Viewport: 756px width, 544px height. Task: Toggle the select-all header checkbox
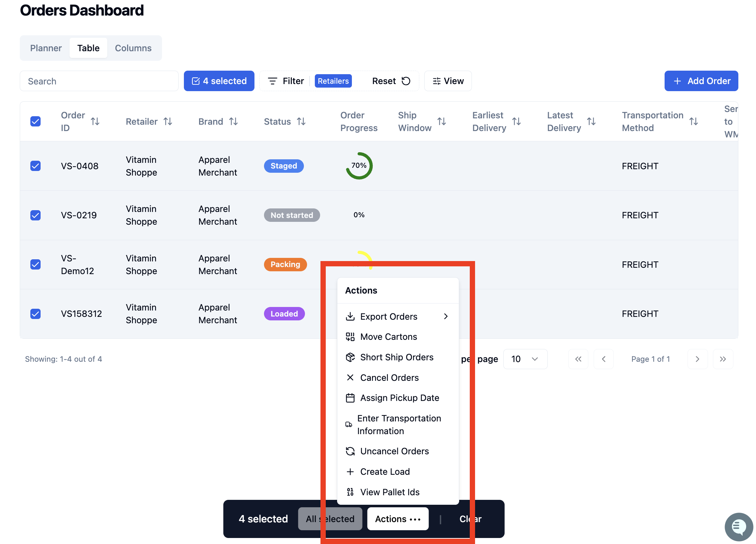[x=35, y=122]
